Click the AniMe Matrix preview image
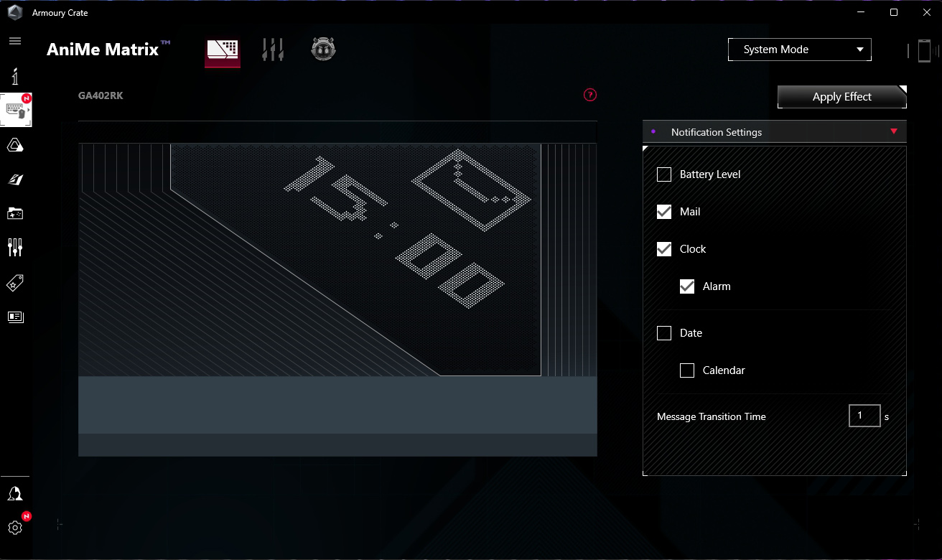This screenshot has height=560, width=942. click(x=337, y=299)
